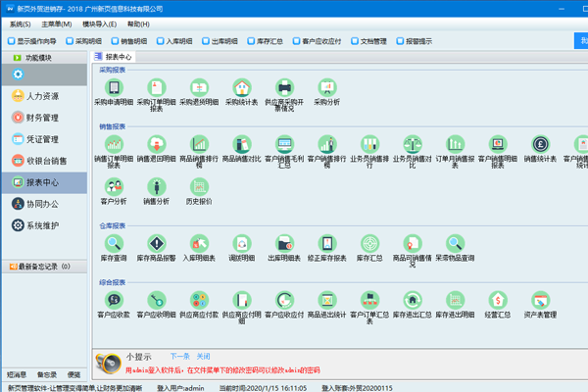Open the 客户销售毛利汇总 icon
The width and height of the screenshot is (588, 392).
284,144
